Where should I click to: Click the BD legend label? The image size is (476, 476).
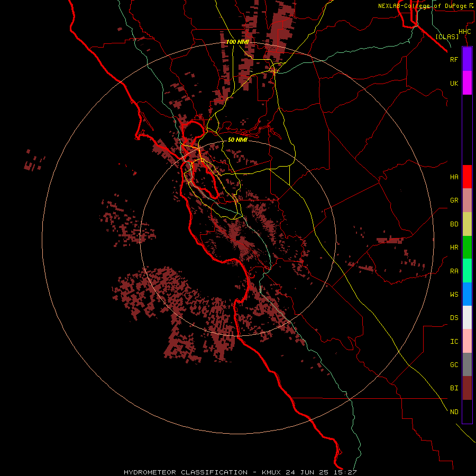coord(454,224)
